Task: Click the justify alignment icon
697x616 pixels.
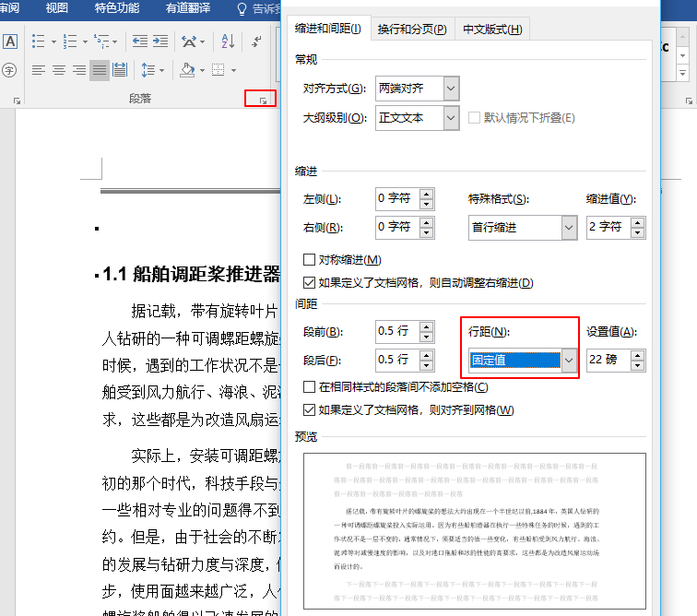Action: [x=100, y=70]
